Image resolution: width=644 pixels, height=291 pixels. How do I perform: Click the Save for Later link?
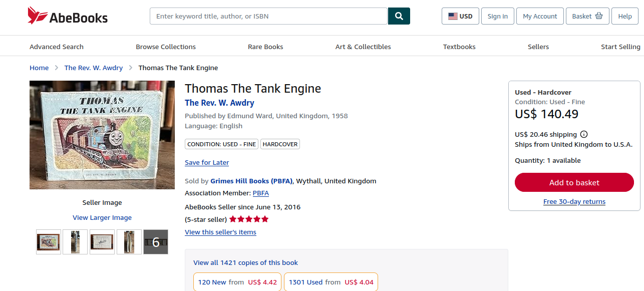(207, 162)
